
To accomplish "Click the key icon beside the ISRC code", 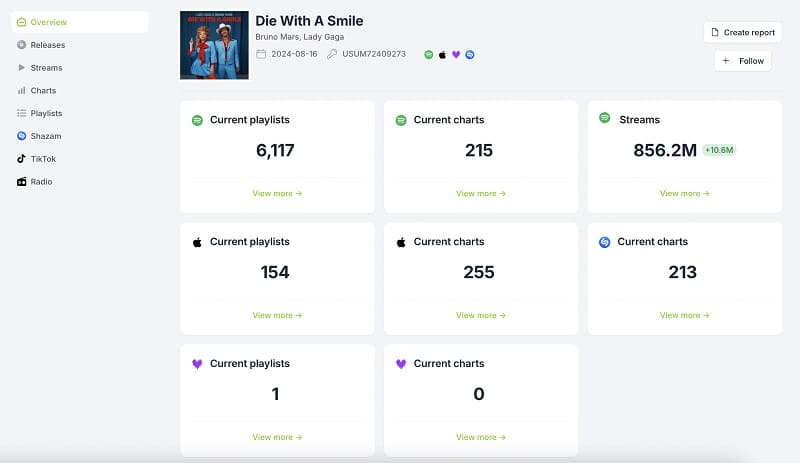I will [x=332, y=54].
